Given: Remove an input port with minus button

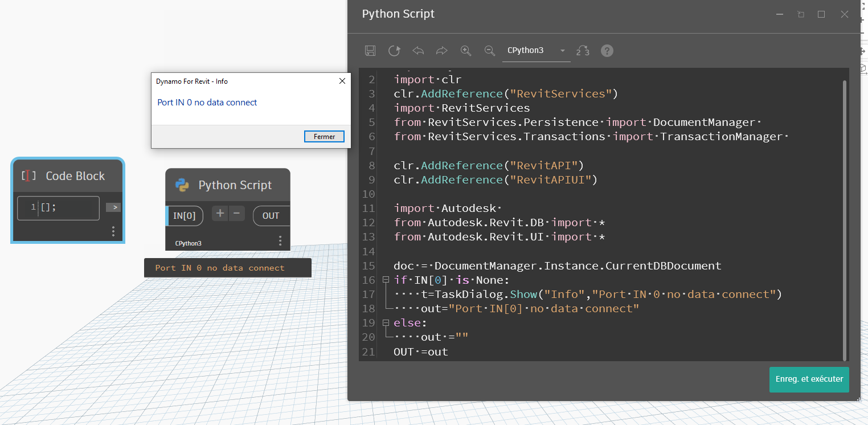Looking at the screenshot, I should pos(236,214).
